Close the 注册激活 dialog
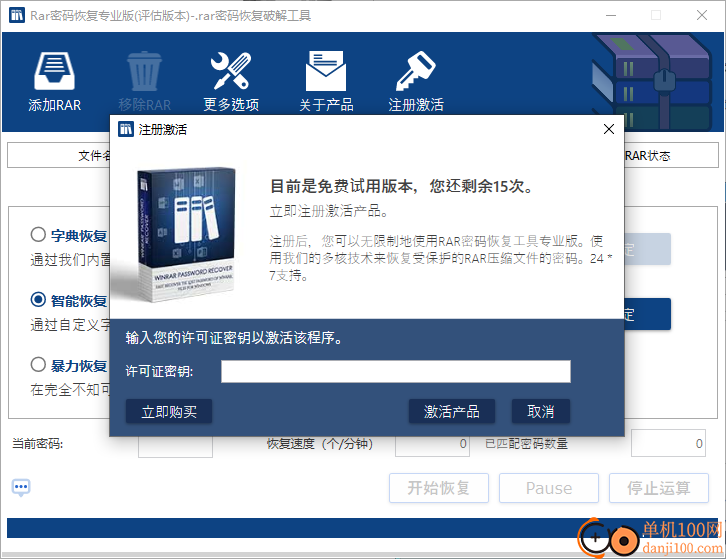 pyautogui.click(x=609, y=129)
